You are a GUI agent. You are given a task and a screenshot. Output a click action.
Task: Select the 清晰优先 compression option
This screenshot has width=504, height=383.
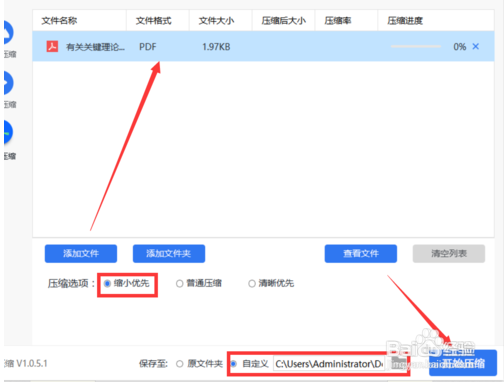click(271, 284)
